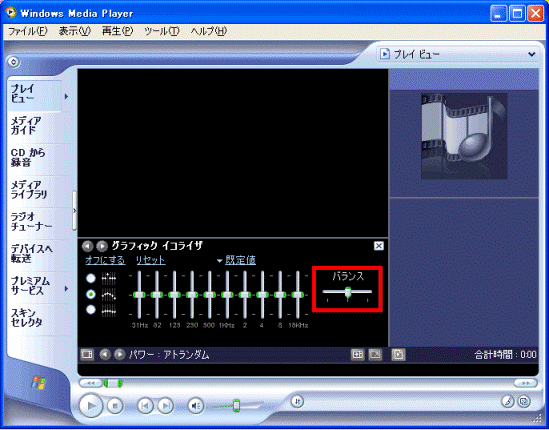Viewport: 549px width, 430px height.
Task: Show next enhancement panel
Action: pyautogui.click(x=102, y=246)
